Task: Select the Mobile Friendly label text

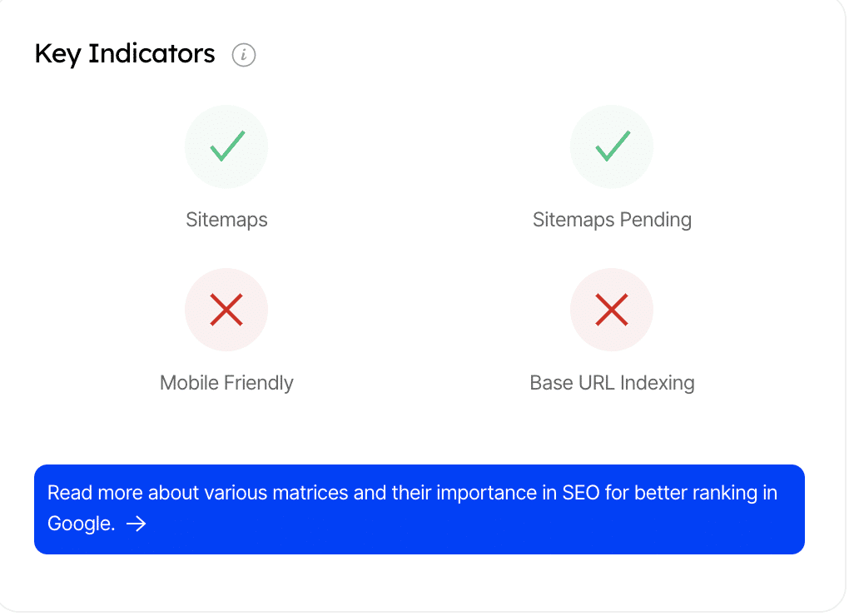Action: click(x=226, y=383)
